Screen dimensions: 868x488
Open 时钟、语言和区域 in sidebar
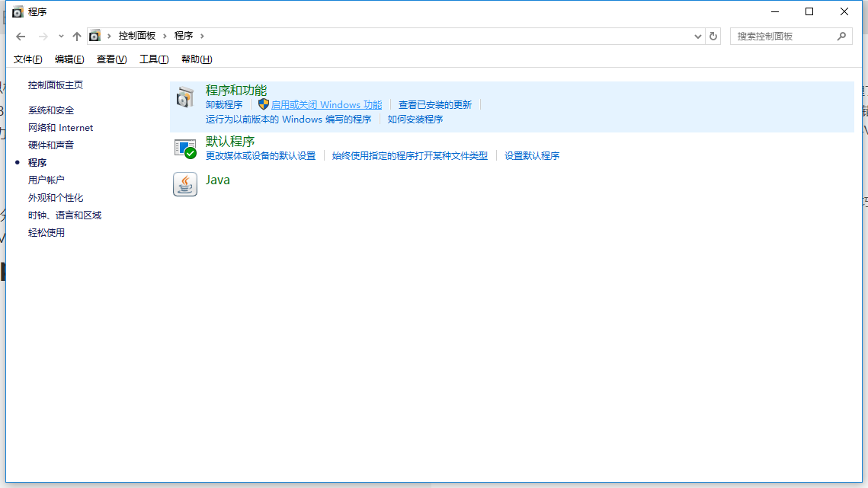click(65, 215)
